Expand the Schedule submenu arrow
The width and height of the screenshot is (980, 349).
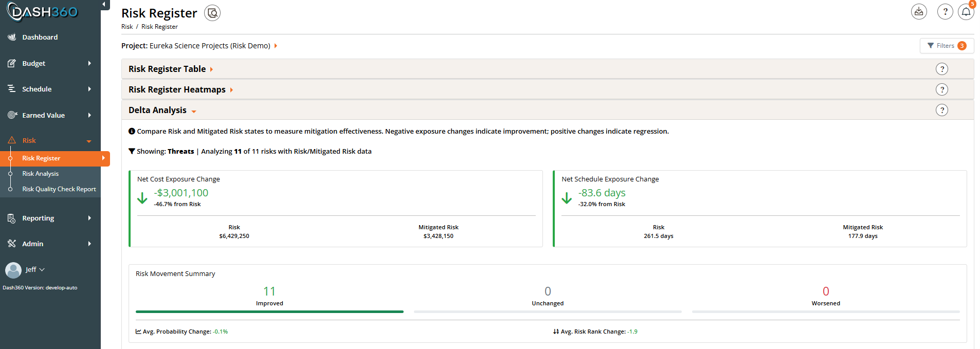pyautogui.click(x=89, y=89)
